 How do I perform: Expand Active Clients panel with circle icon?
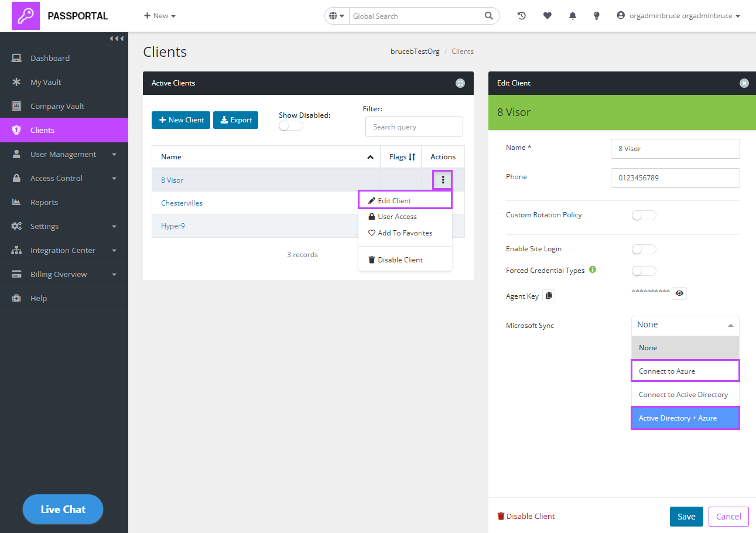460,83
